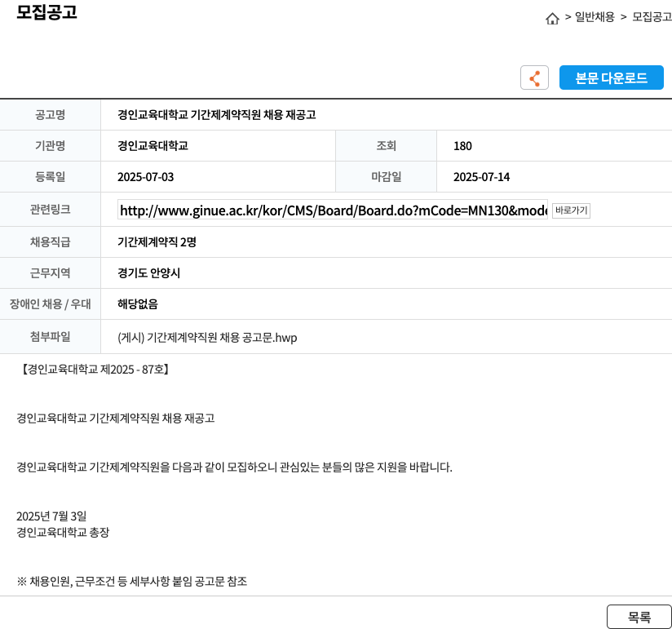This screenshot has width=672, height=629.
Task: Open 모집공고 breadcrumb link
Action: tap(652, 17)
